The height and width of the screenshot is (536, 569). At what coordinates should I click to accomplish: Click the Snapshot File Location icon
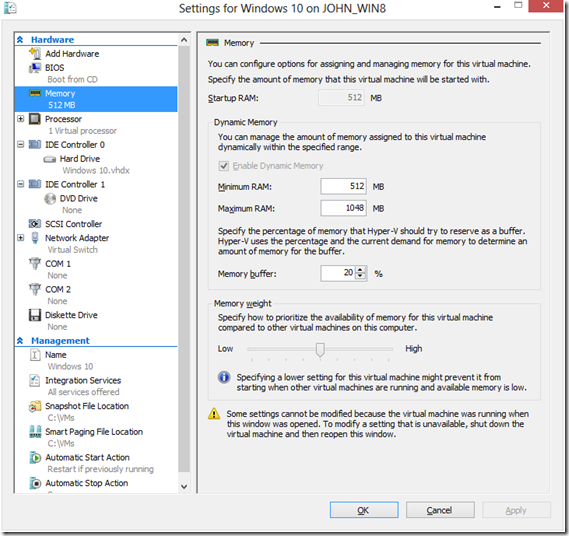click(x=35, y=406)
